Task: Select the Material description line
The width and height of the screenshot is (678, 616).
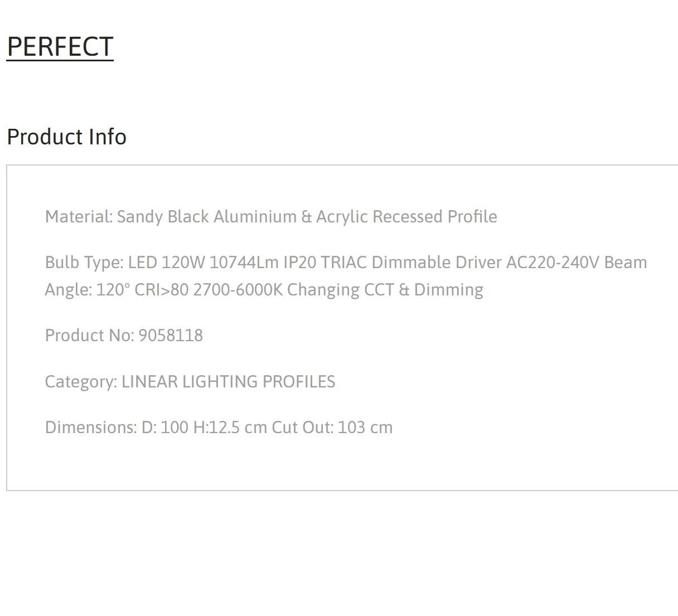Action: coord(271,217)
